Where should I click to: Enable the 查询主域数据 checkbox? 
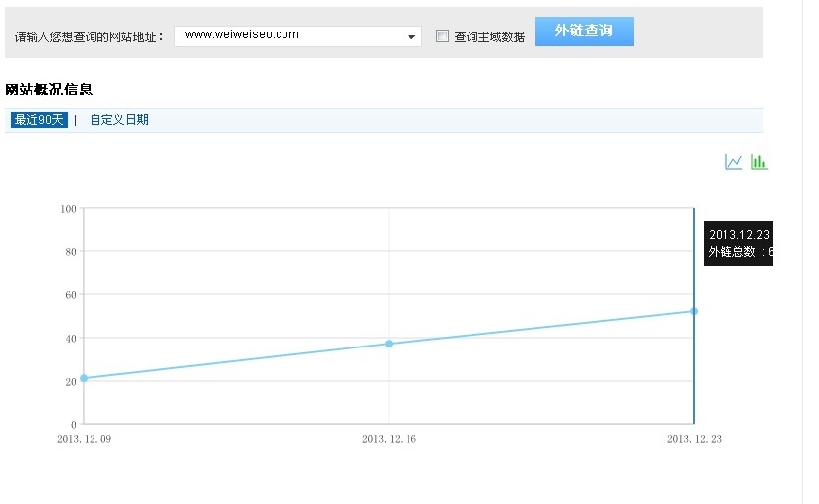pyautogui.click(x=442, y=36)
